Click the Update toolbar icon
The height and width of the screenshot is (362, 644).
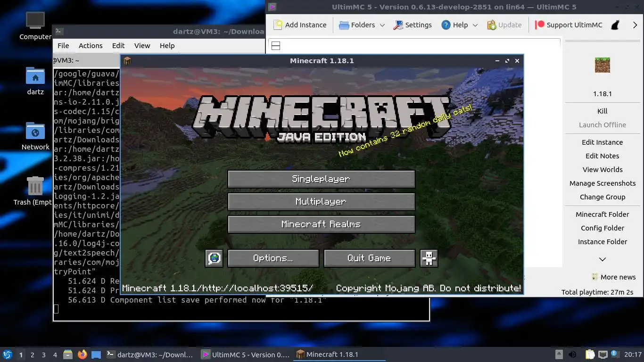tap(492, 25)
